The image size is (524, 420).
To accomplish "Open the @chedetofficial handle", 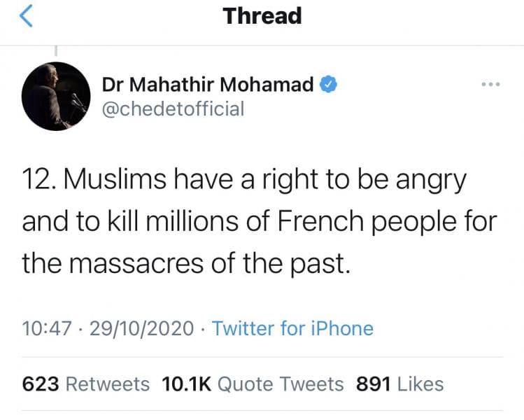I will (173, 108).
